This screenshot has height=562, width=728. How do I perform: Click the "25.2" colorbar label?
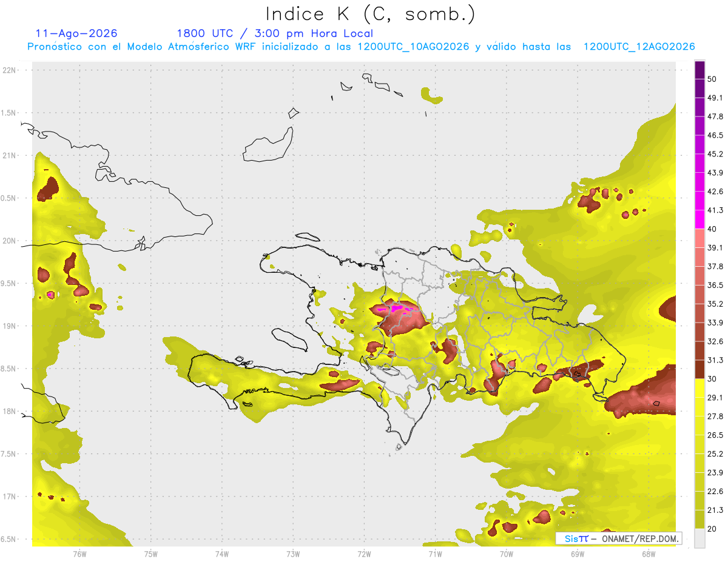[x=715, y=453]
